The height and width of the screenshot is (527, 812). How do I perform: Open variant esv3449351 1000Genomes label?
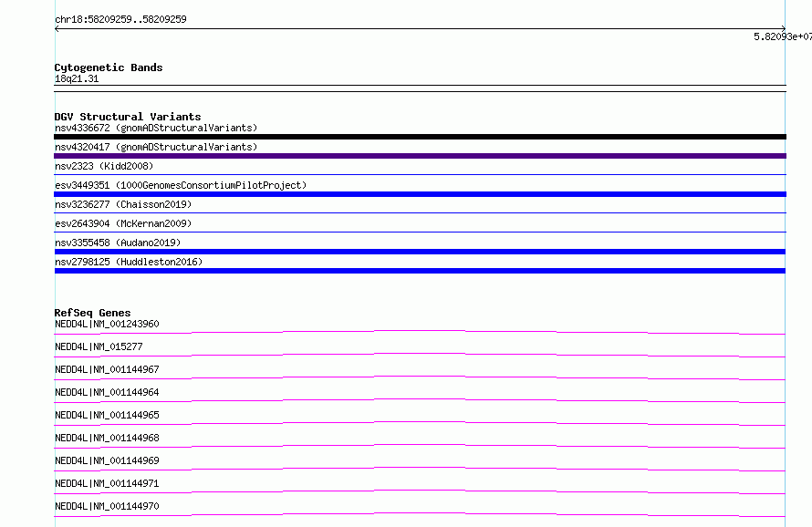pyautogui.click(x=181, y=185)
